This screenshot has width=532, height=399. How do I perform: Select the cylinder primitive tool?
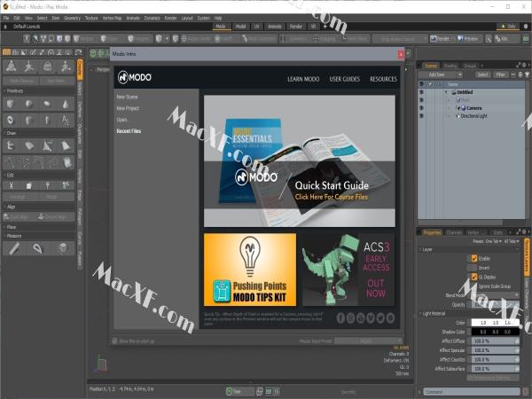pos(29,120)
